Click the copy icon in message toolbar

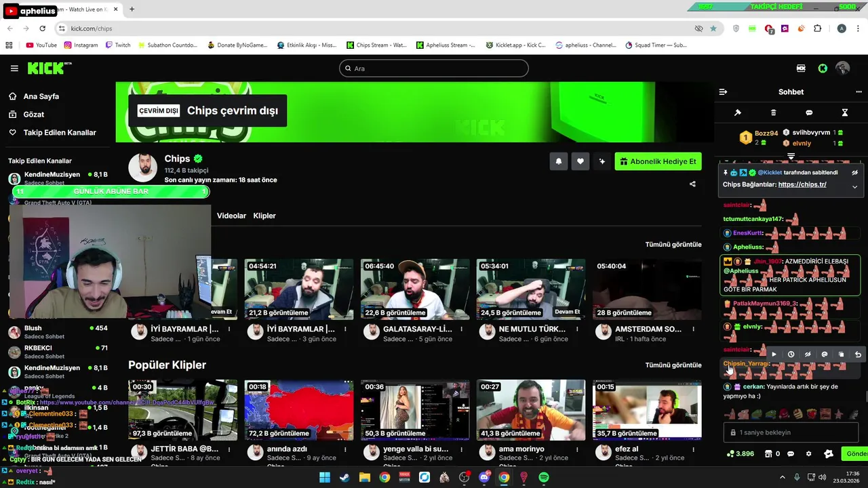[x=842, y=354]
